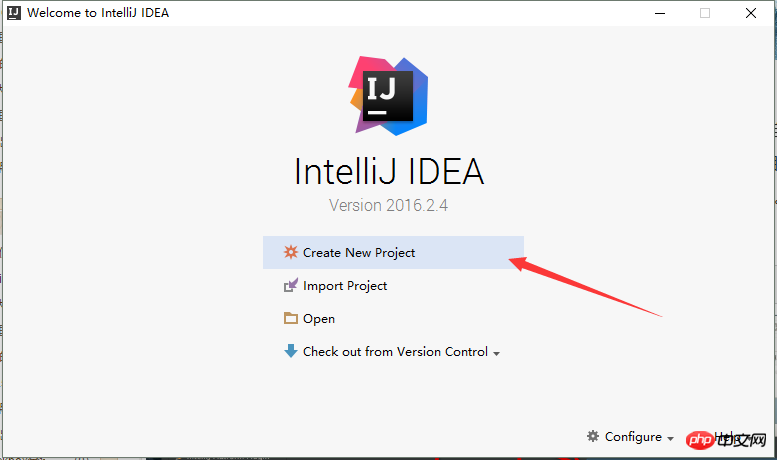Expand the small arrow beside Configure
Screen dimensions: 777x460
tap(670, 439)
